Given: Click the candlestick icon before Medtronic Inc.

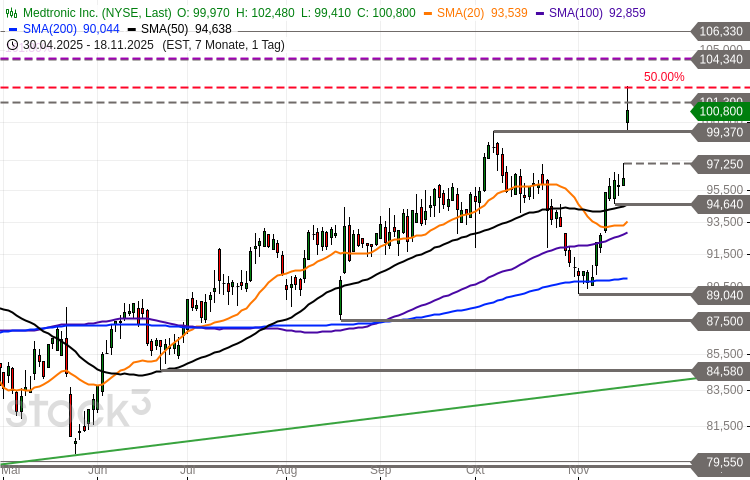Looking at the screenshot, I should coord(12,13).
